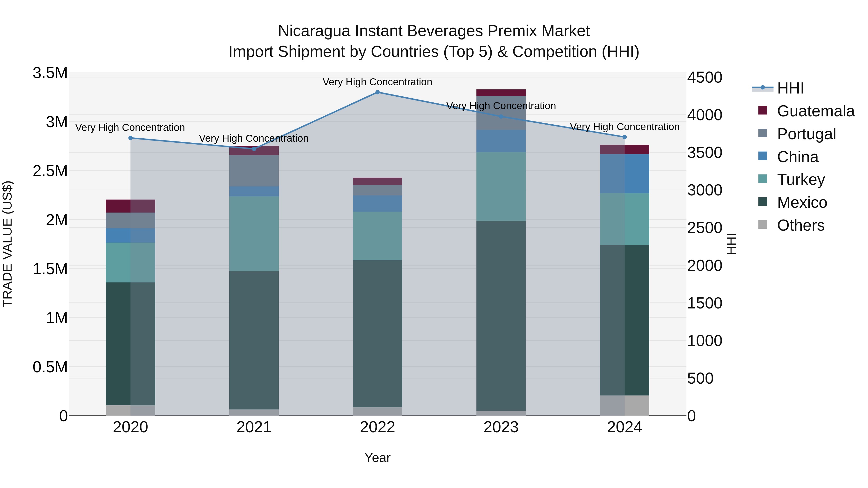The image size is (868, 488).
Task: Click the HHI line marker icon in legend
Action: [x=763, y=87]
